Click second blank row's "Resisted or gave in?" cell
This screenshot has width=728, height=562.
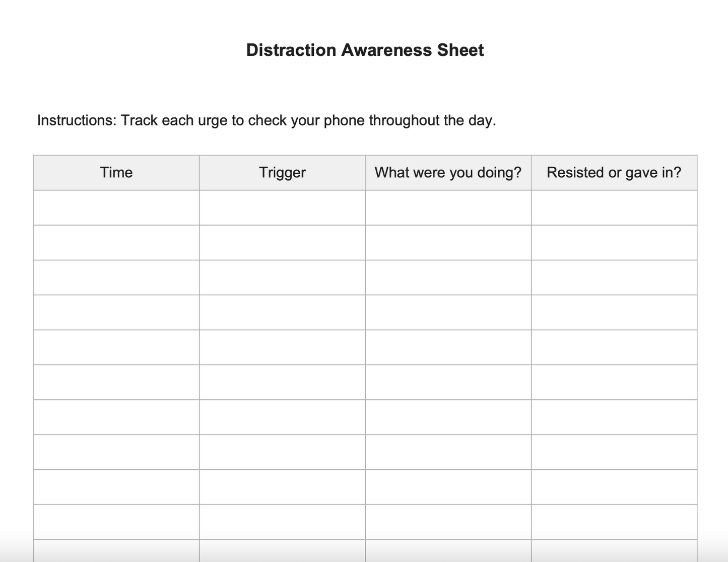point(614,243)
